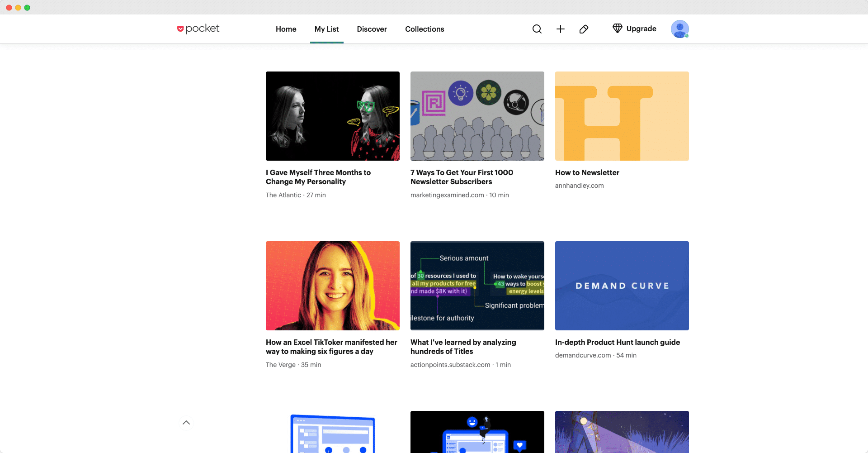
Task: Click 'The Atlantic · 27 min' source text
Action: point(296,195)
